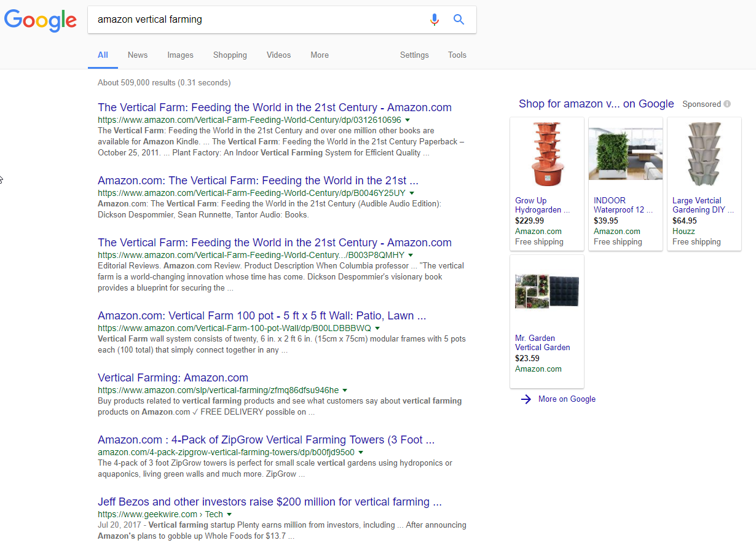This screenshot has width=756, height=551.
Task: Open dropdown arrow after geekwire.com Tech
Action: click(x=229, y=515)
